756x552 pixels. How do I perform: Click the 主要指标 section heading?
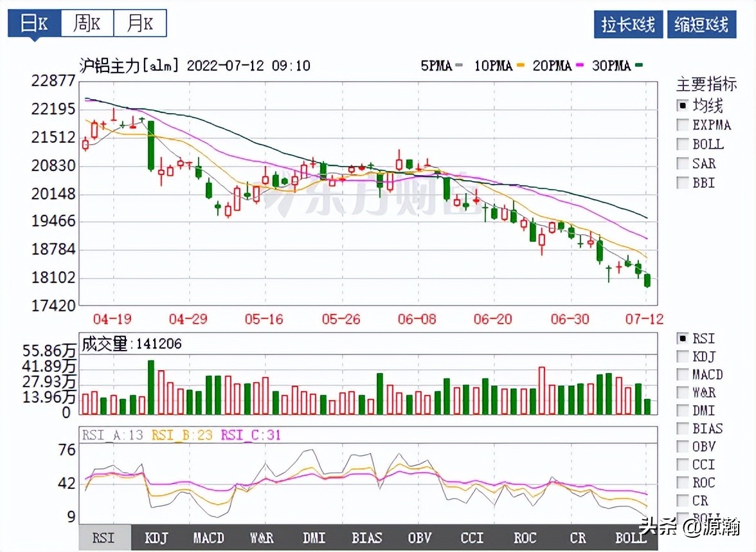(706, 84)
